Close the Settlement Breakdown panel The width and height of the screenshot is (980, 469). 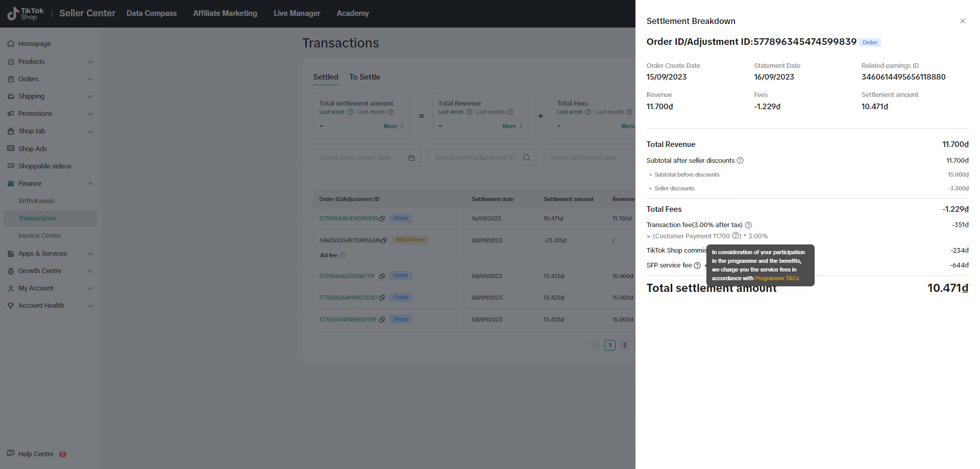[962, 21]
